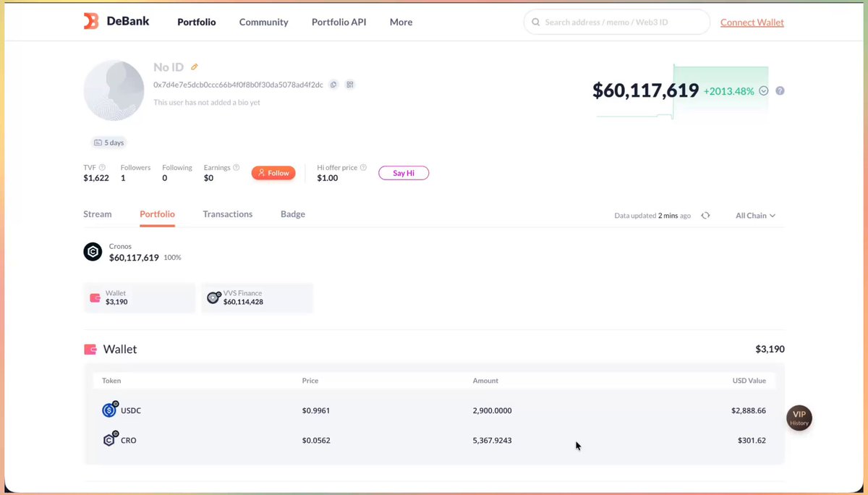868x495 pixels.
Task: Open the Badge tab
Action: (x=293, y=214)
